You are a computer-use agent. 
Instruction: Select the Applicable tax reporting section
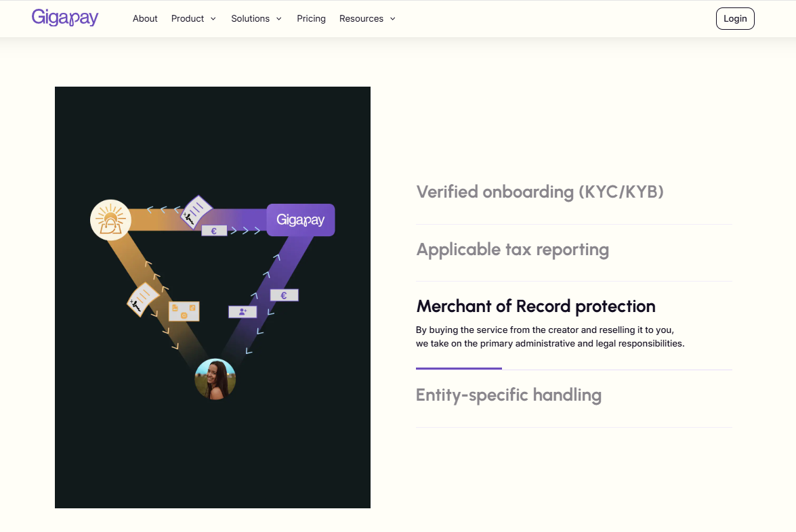pos(513,250)
